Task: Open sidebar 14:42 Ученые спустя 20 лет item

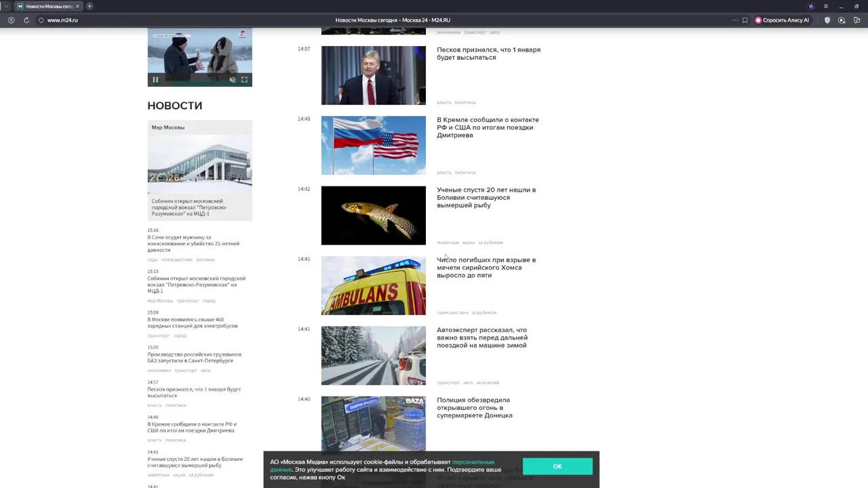Action: [x=195, y=462]
